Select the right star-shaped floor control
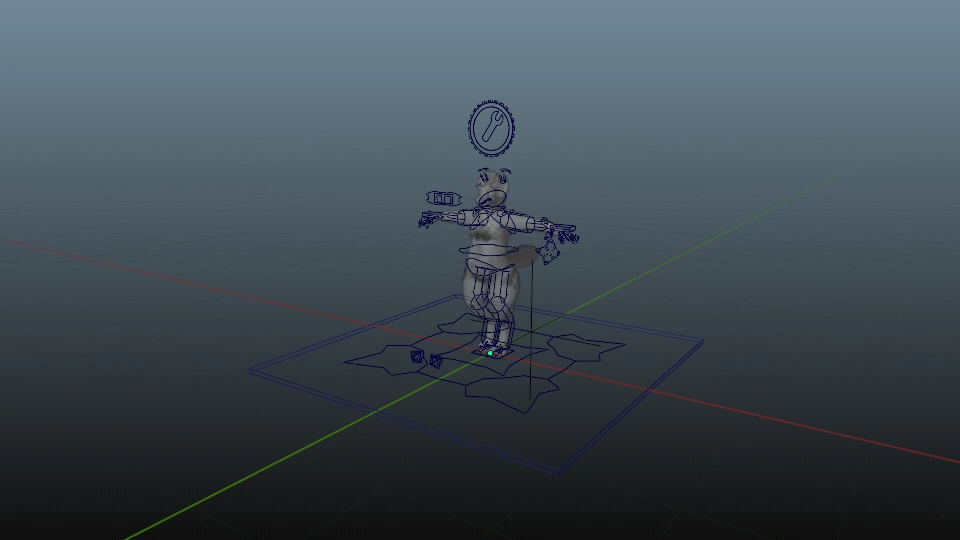This screenshot has width=960, height=540. pyautogui.click(x=585, y=348)
